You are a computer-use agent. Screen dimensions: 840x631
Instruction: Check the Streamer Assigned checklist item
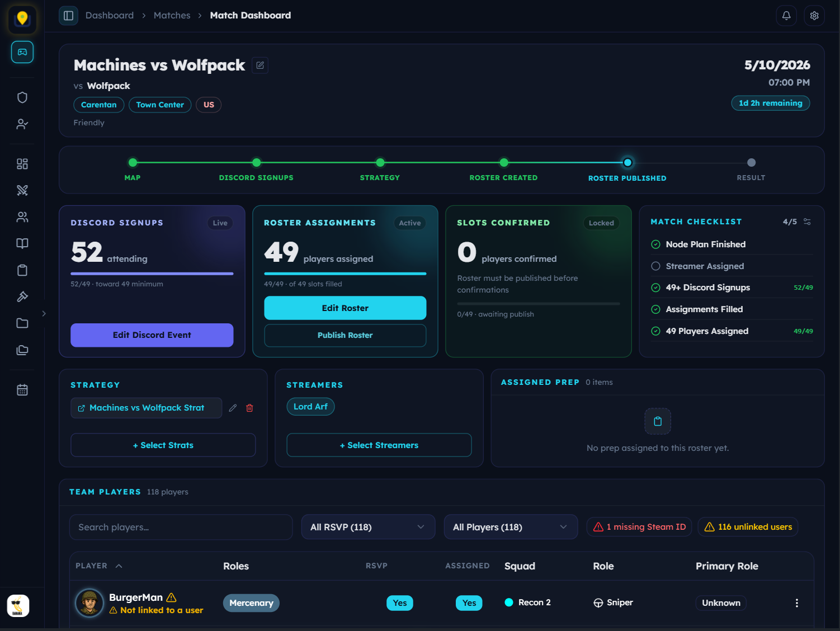[732, 266]
